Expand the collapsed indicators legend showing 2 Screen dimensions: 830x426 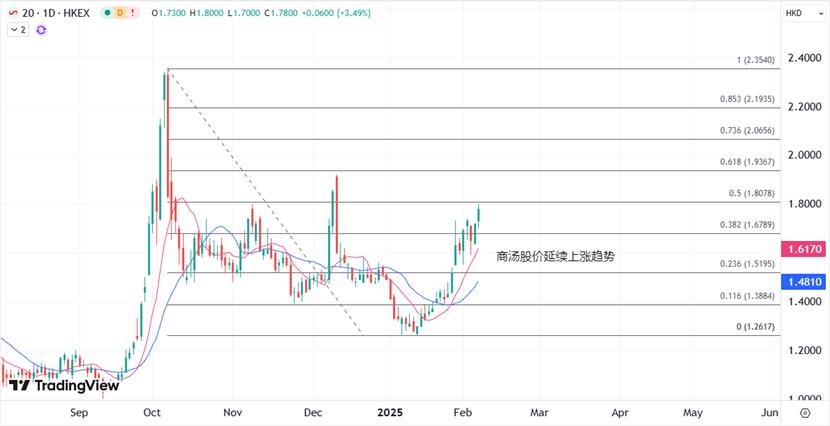(18, 30)
